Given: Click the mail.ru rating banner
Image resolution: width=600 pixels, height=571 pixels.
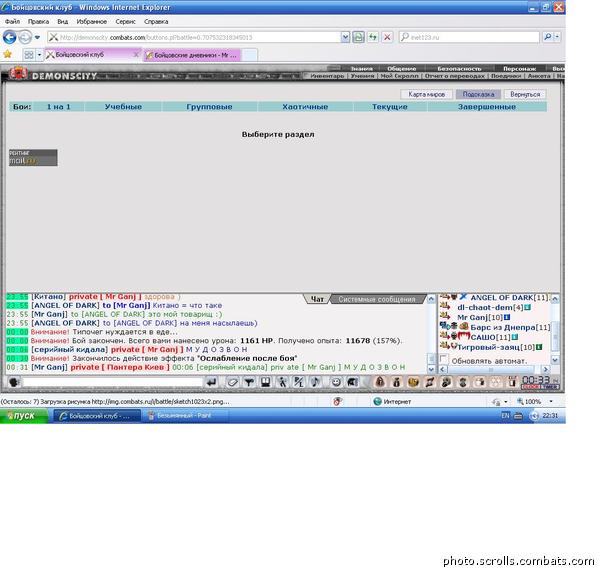Looking at the screenshot, I should coord(33,158).
